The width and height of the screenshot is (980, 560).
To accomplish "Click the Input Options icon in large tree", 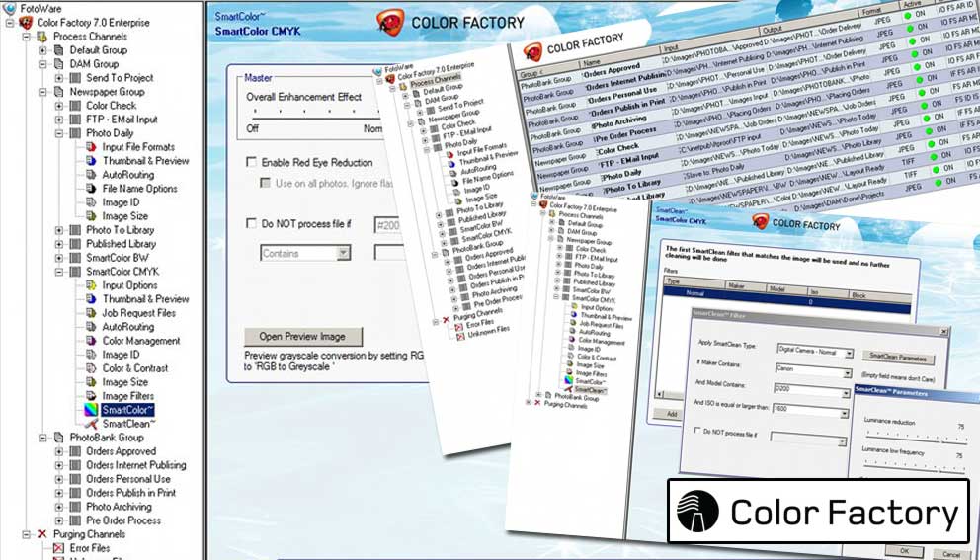I will 91,285.
